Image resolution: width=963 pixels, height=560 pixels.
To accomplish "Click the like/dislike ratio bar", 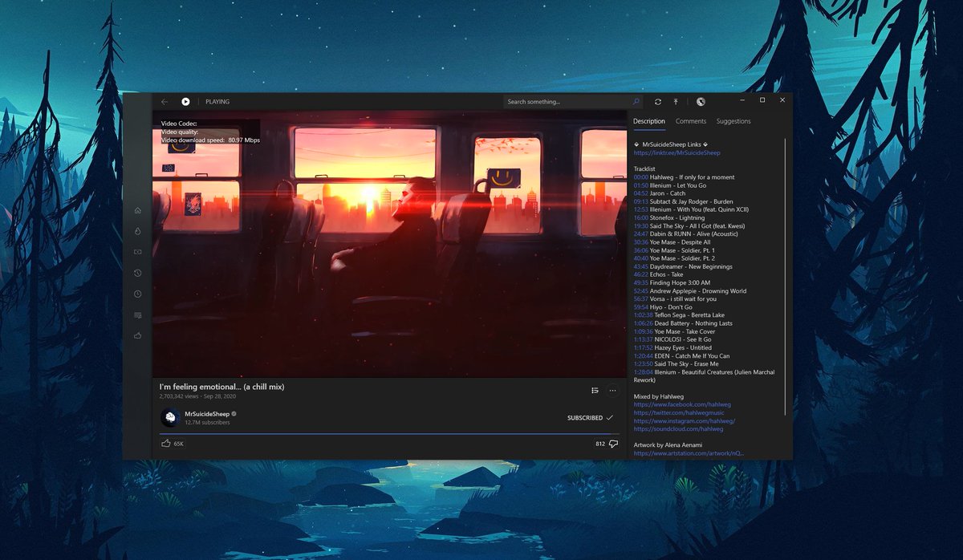I will tap(389, 434).
